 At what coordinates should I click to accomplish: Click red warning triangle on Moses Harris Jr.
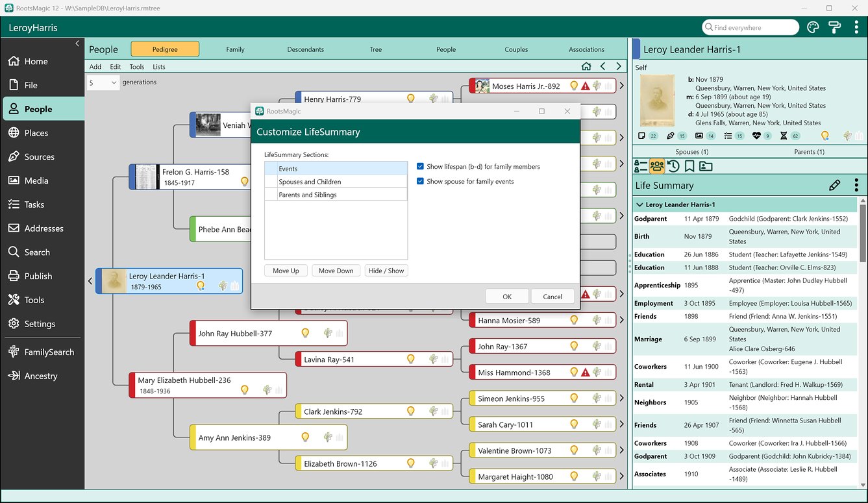point(585,86)
